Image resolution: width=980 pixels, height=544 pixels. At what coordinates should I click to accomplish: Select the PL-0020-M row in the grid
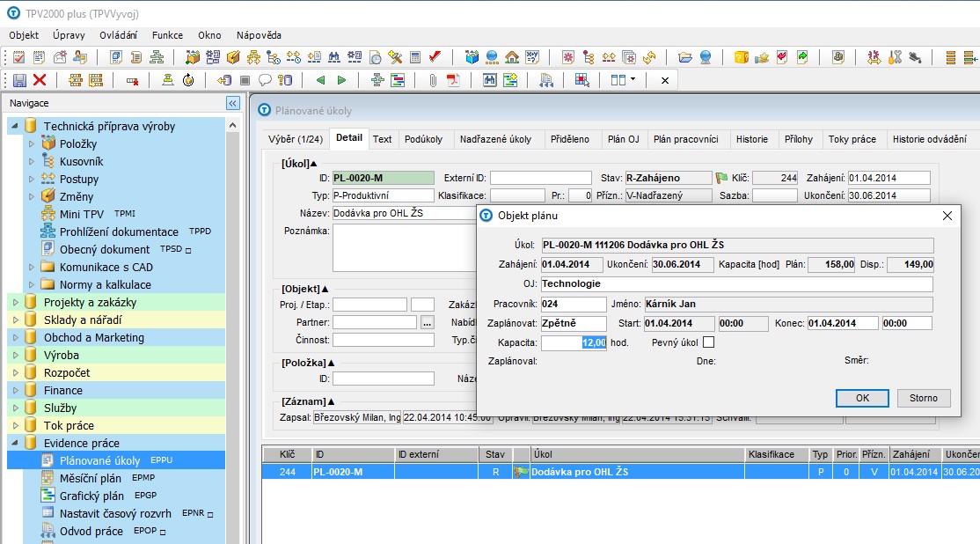click(620, 472)
